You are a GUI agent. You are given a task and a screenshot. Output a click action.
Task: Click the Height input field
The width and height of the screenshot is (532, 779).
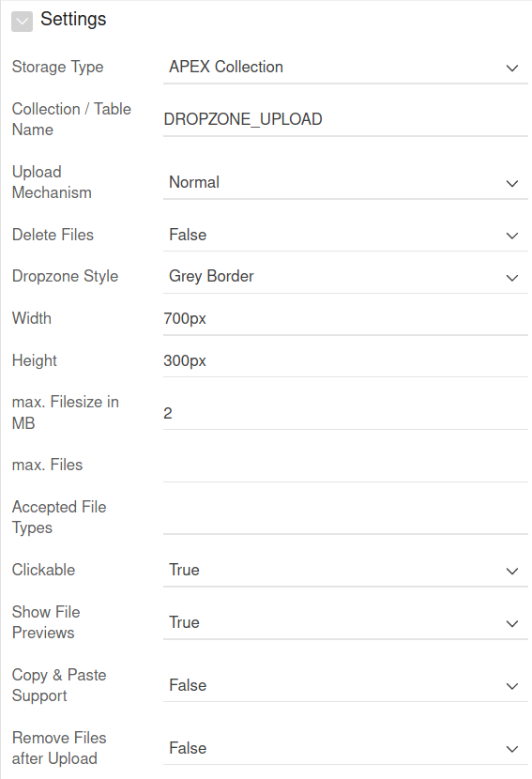(x=345, y=360)
